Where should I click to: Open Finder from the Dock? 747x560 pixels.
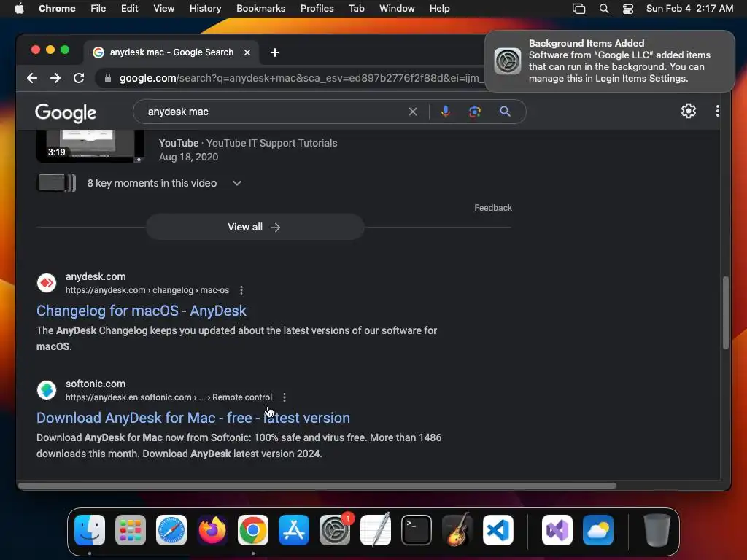click(90, 530)
